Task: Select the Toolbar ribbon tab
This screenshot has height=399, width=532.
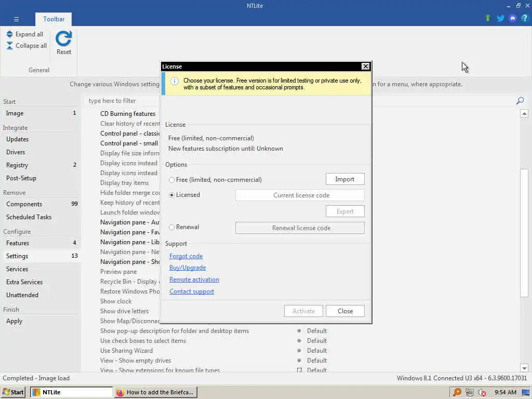Action: (54, 19)
